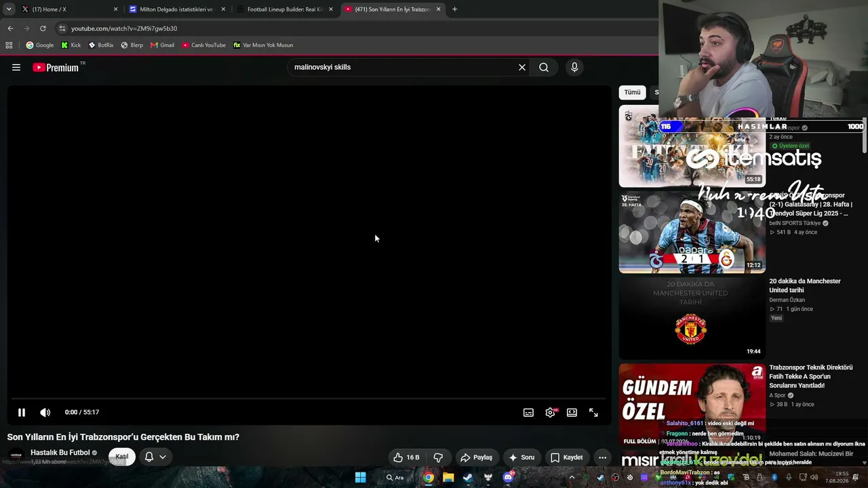Open a new browser tab

click(x=454, y=9)
